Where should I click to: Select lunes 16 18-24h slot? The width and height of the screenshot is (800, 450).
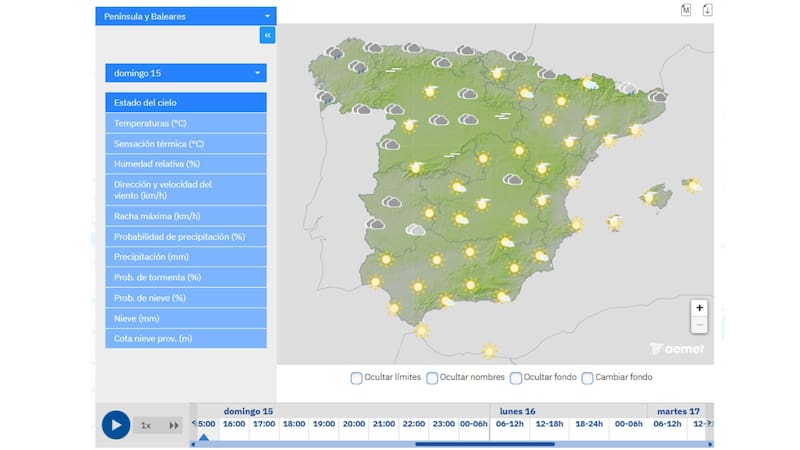click(x=589, y=424)
